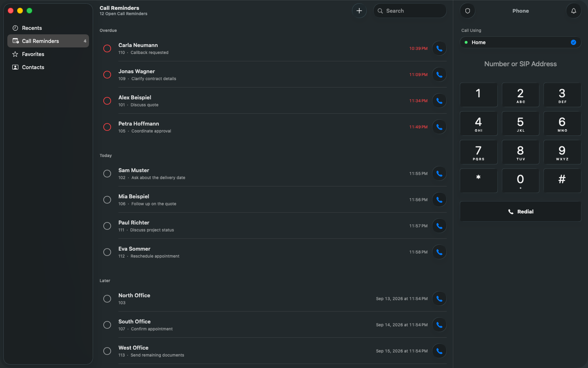
Task: Tap dial pad key 1
Action: [x=479, y=95]
